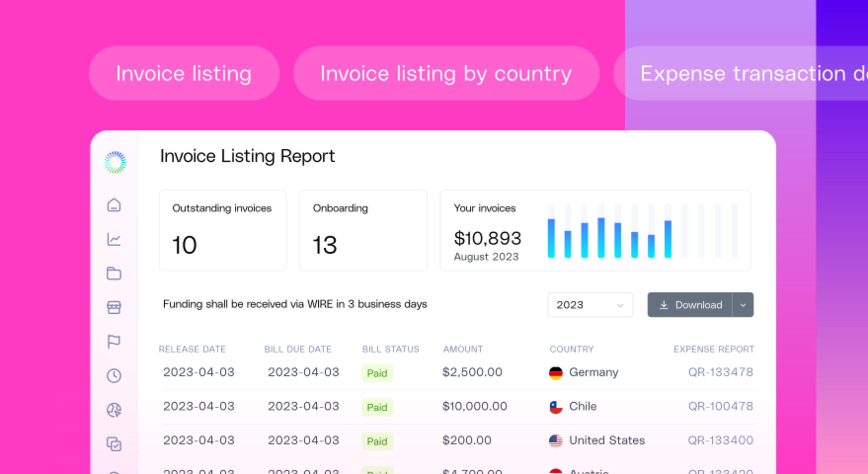Click the home icon in sidebar

click(x=114, y=205)
